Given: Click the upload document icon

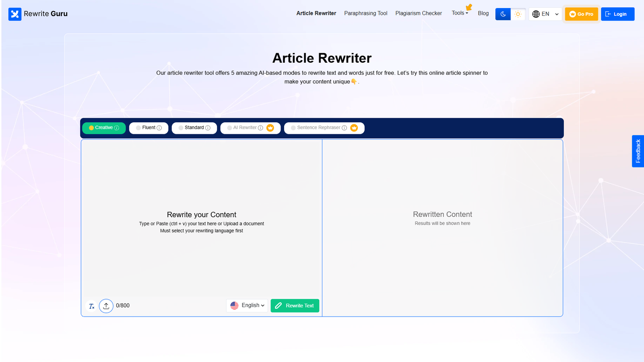Looking at the screenshot, I should (106, 306).
